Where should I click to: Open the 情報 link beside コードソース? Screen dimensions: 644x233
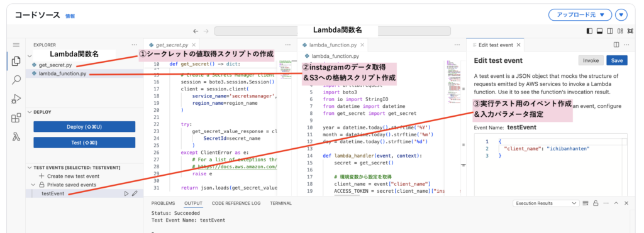pyautogui.click(x=70, y=16)
